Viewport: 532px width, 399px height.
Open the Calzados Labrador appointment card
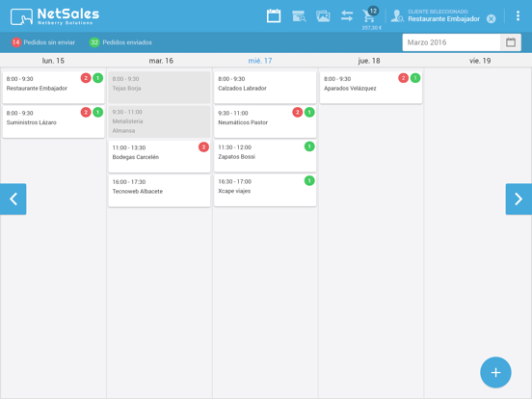coord(265,87)
